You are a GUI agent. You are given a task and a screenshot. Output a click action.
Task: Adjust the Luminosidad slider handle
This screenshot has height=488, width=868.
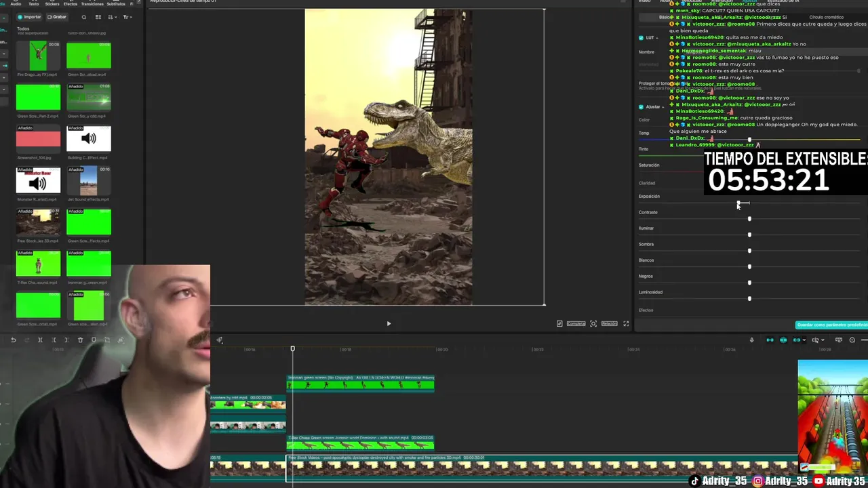tap(749, 298)
